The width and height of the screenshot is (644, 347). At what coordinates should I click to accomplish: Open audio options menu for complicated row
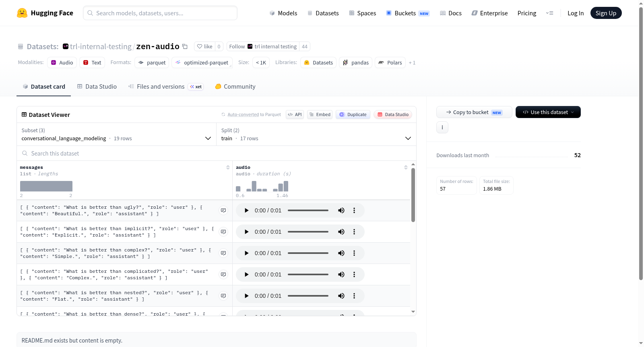[x=354, y=274]
